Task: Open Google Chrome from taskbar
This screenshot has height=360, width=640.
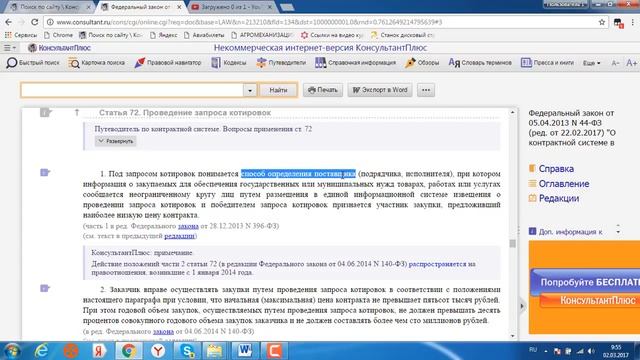Action: (129, 351)
